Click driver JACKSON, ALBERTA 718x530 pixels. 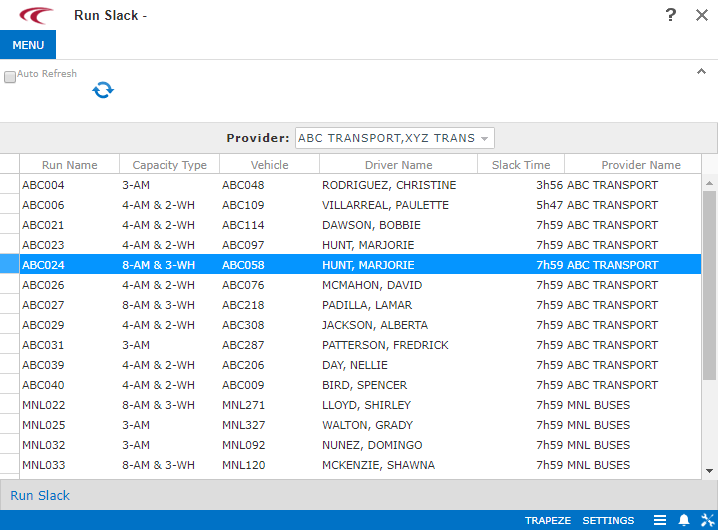375,325
